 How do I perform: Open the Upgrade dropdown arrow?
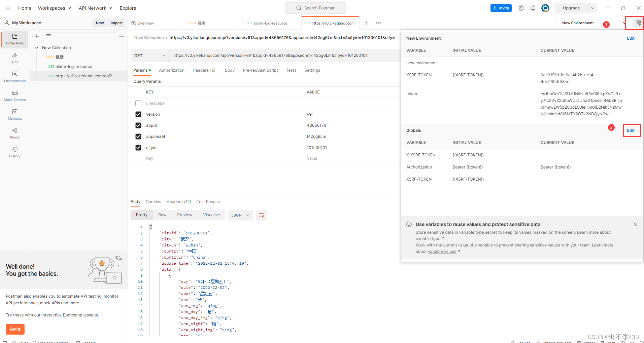pyautogui.click(x=593, y=8)
